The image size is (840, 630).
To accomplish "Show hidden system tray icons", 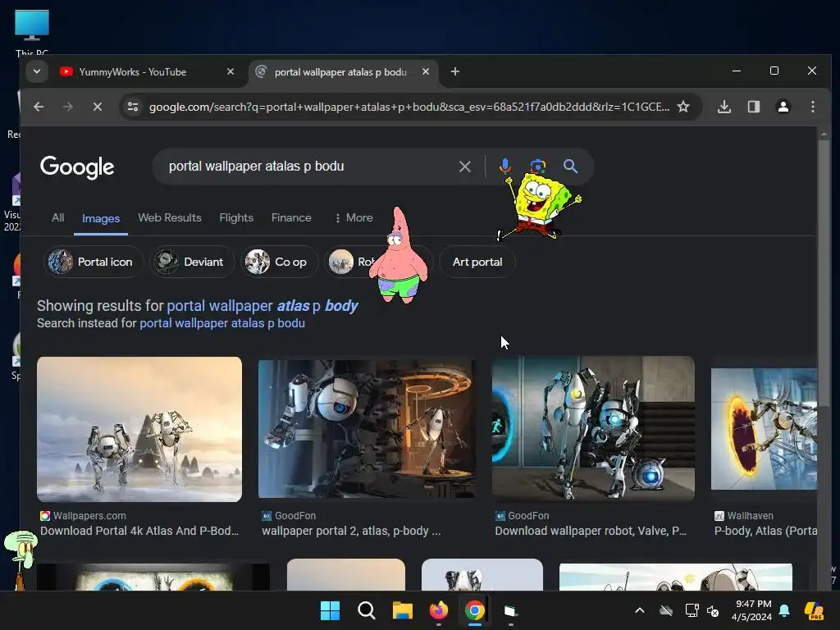I will (640, 610).
